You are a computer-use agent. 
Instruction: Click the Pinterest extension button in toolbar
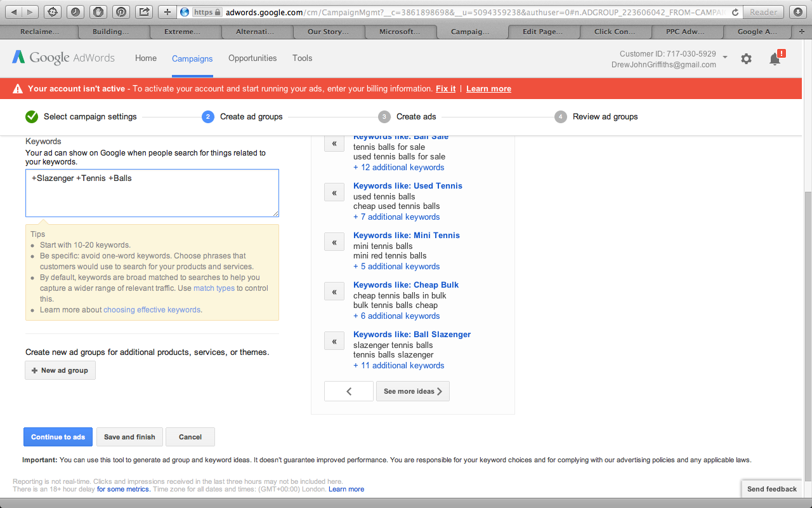[x=121, y=12]
